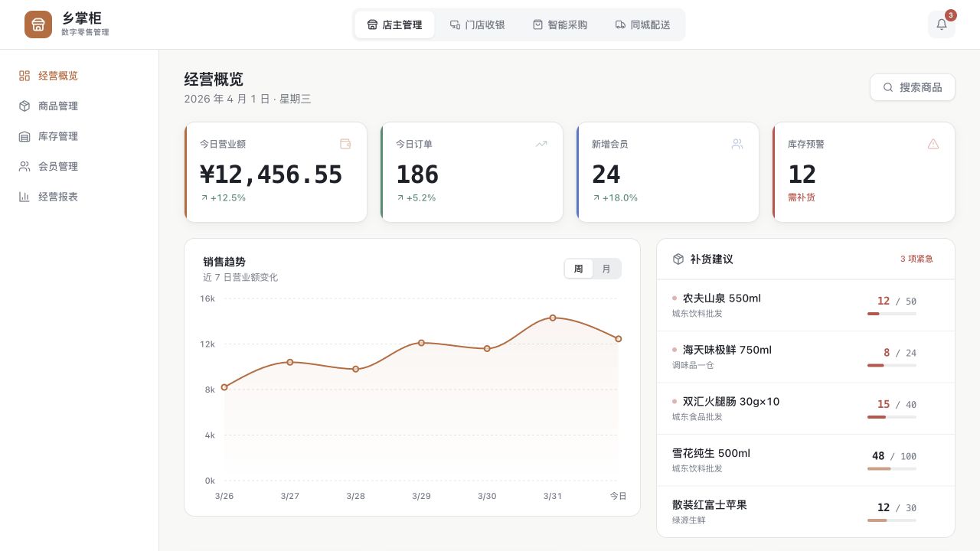
Task: Select the 周 chart range toggle
Action: coord(579,269)
